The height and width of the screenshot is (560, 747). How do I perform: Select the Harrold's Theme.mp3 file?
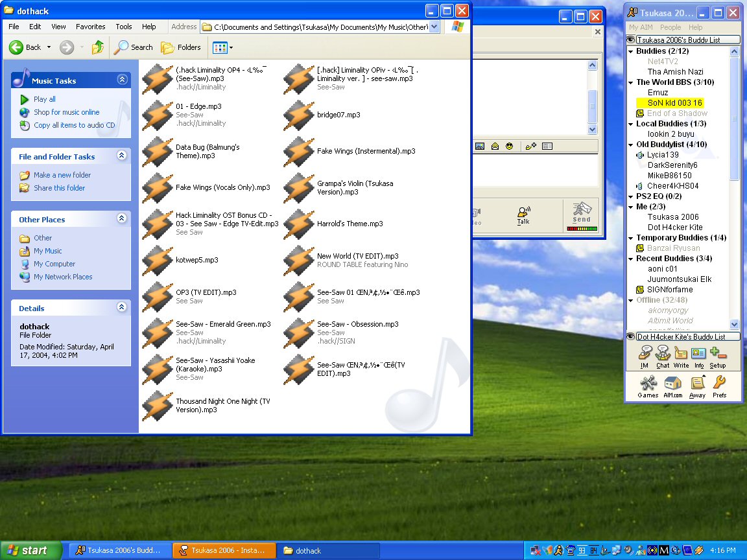coord(350,224)
